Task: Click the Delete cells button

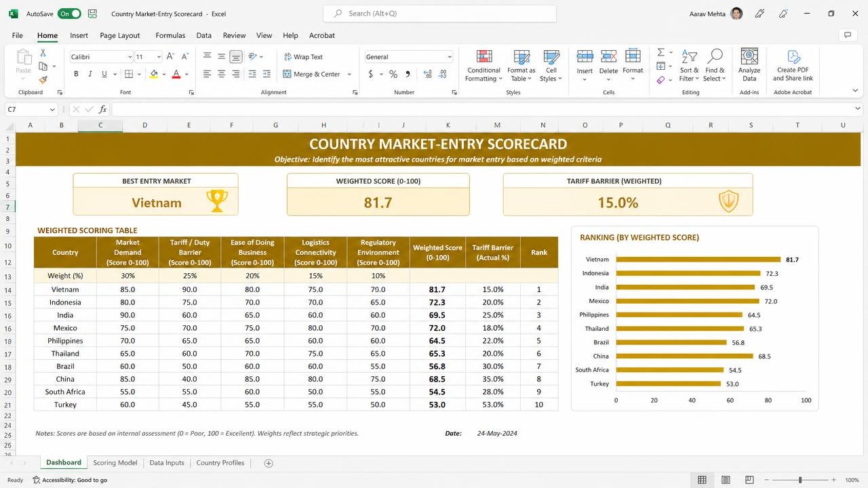Action: 608,65
